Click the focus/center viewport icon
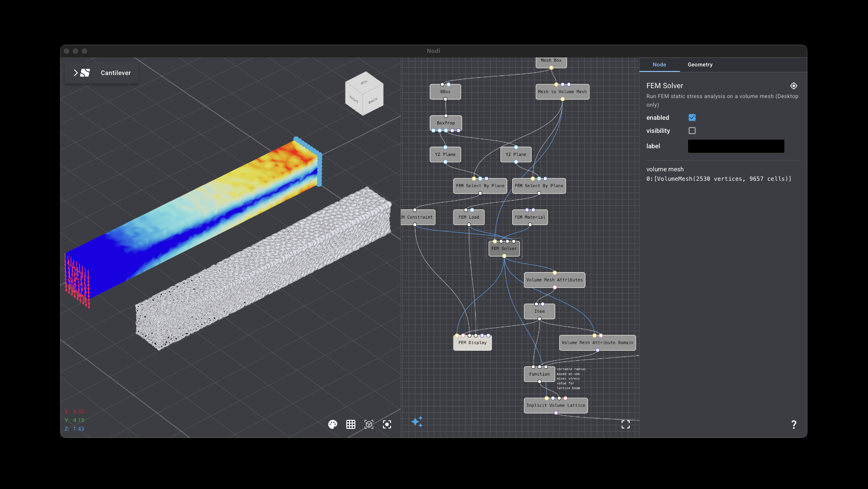Image resolution: width=868 pixels, height=489 pixels. [387, 424]
